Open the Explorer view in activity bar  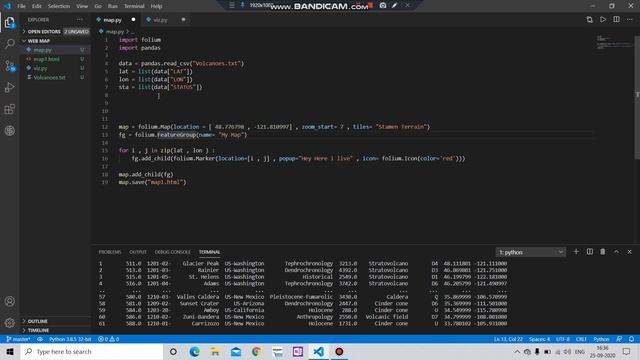(x=10, y=22)
